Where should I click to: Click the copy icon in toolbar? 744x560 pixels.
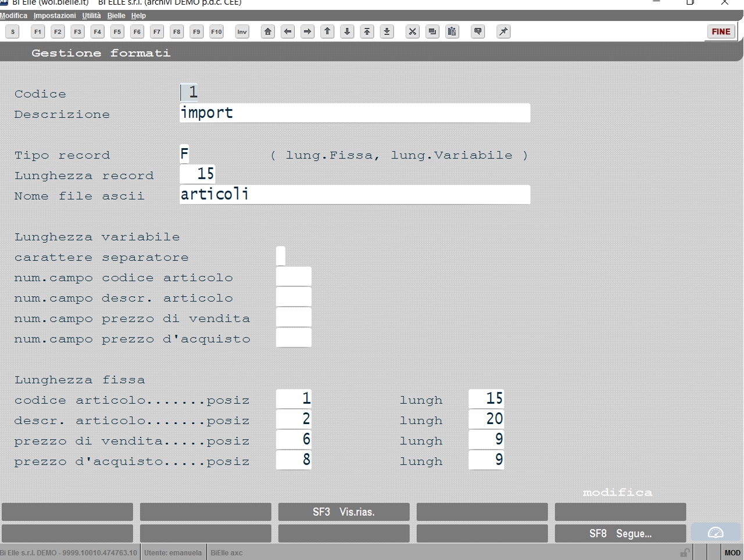click(x=432, y=32)
